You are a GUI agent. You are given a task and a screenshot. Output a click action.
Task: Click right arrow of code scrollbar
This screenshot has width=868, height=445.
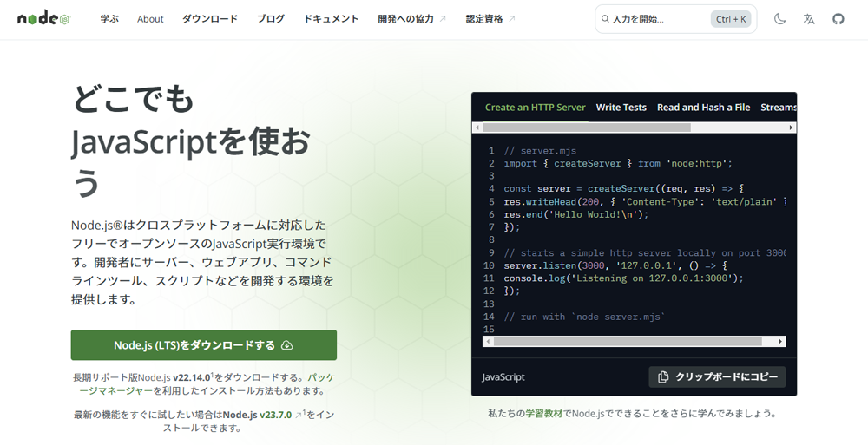click(x=780, y=342)
